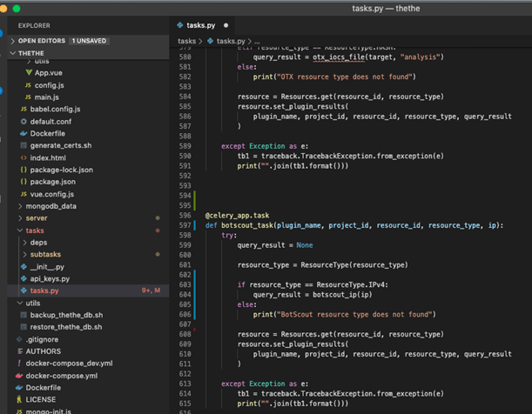
Task: Open default.conf gear icon file
Action: tap(50, 121)
